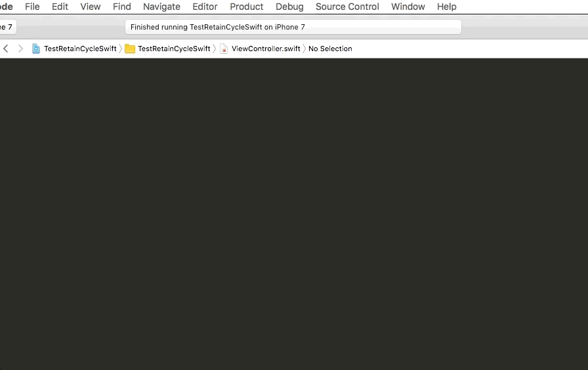Image resolution: width=588 pixels, height=370 pixels.
Task: Open the Navigate menu
Action: pyautogui.click(x=161, y=7)
